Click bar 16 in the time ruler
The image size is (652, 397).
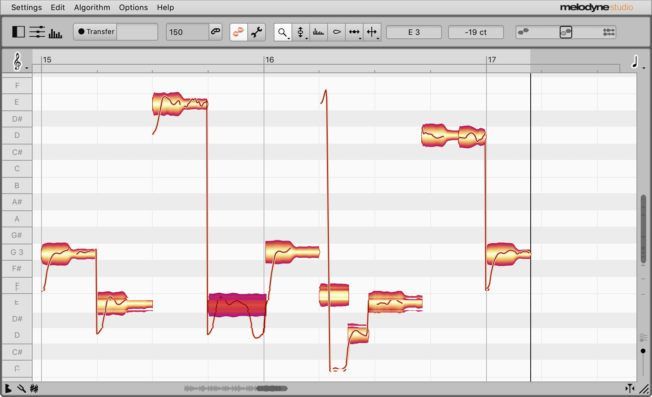click(x=269, y=60)
